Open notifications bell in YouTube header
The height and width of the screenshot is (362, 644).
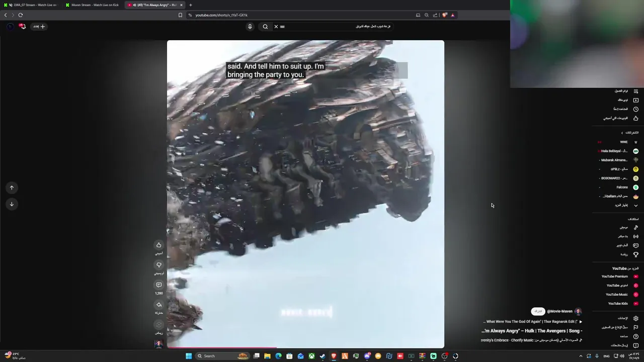click(x=22, y=26)
